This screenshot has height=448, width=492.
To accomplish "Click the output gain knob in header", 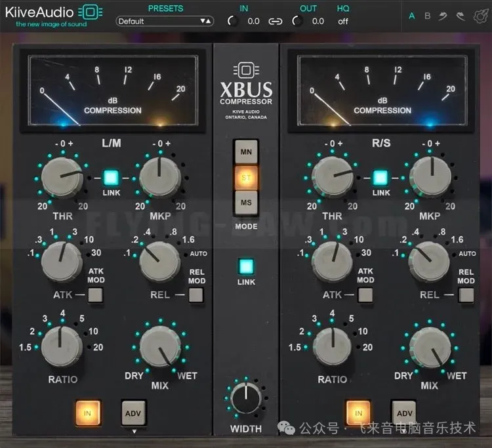I will click(297, 21).
